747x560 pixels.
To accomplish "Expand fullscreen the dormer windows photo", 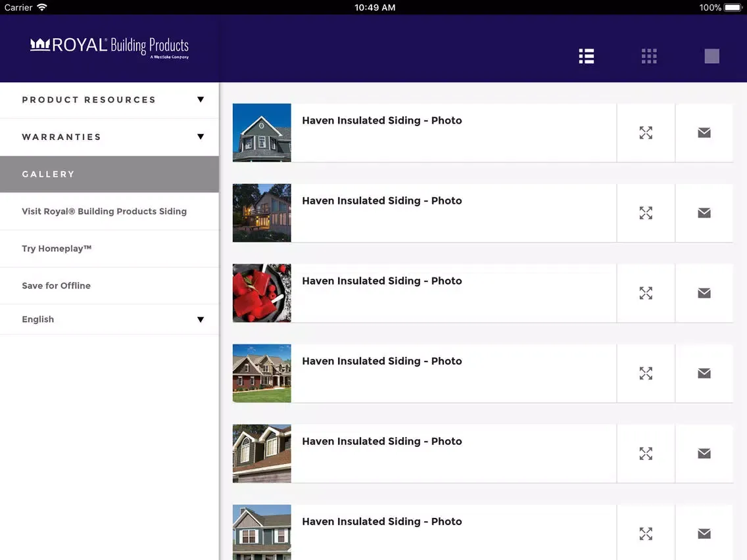I will tap(646, 454).
